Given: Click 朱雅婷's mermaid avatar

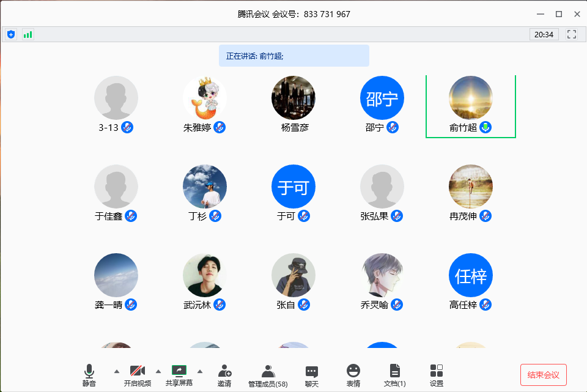Looking at the screenshot, I should (205, 98).
